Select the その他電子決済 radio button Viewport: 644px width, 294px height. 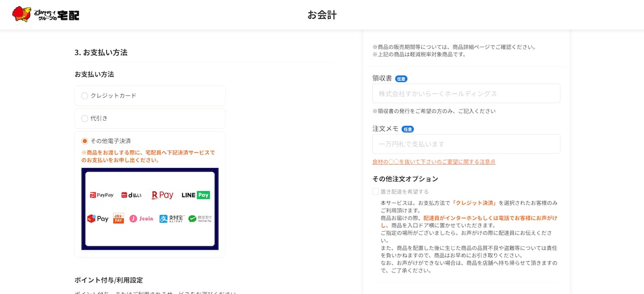click(84, 141)
